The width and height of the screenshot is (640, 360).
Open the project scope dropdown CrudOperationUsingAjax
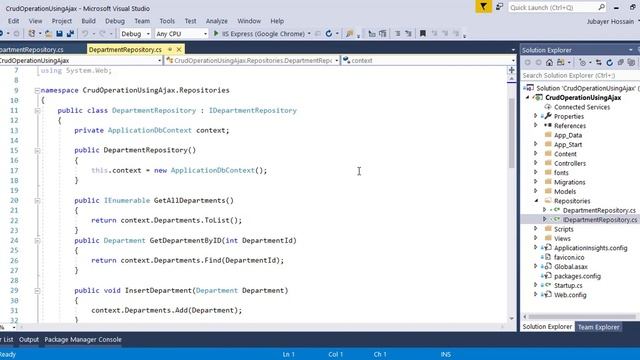81,60
